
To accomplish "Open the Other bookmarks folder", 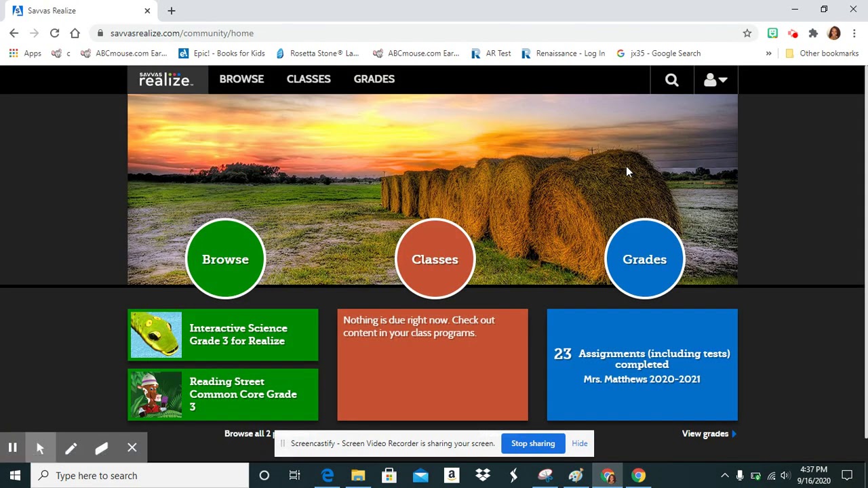I will (x=822, y=54).
